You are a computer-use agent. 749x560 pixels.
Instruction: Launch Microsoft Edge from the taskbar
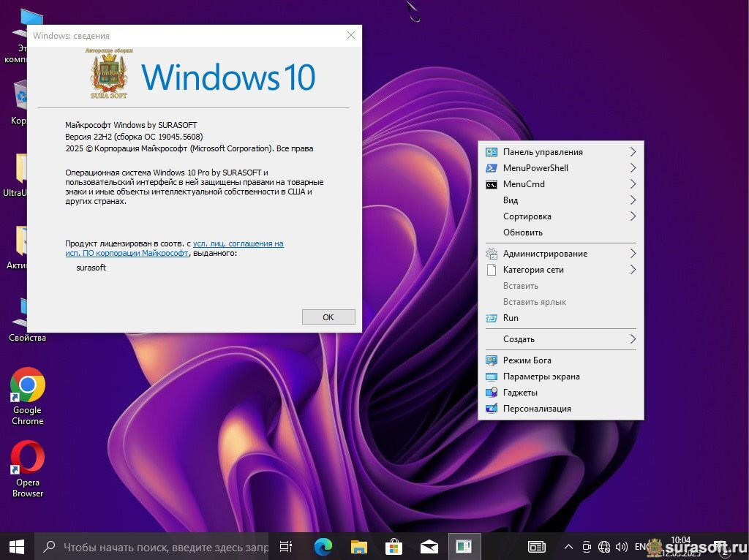click(323, 546)
